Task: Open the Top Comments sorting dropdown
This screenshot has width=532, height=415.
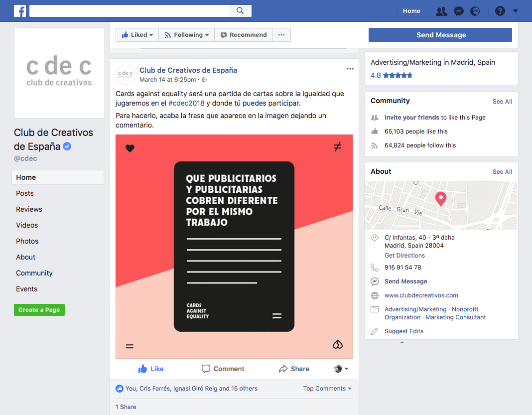Action: point(327,389)
